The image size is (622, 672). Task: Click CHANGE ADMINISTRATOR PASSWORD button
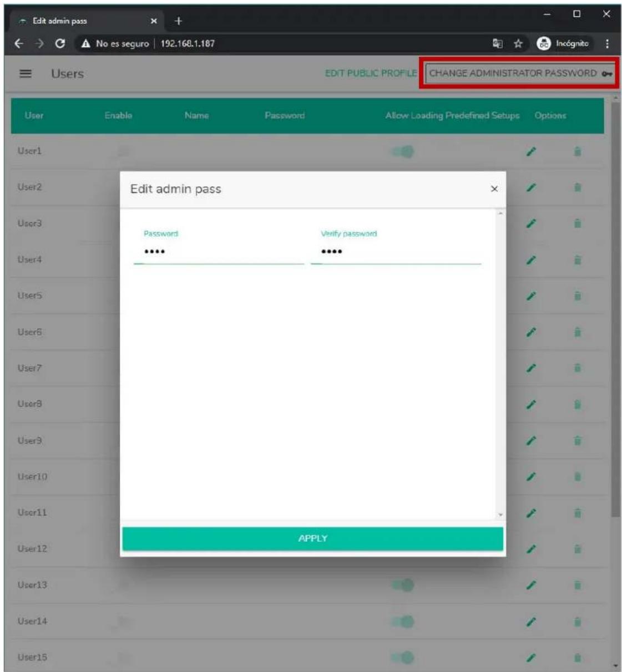tap(520, 73)
